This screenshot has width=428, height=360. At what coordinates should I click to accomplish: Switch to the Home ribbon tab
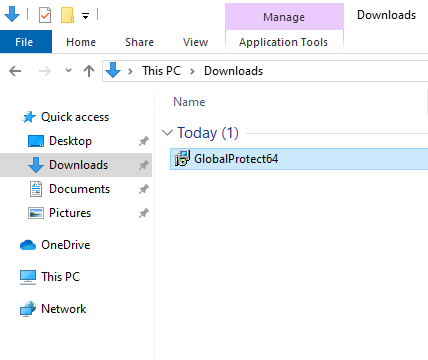pyautogui.click(x=81, y=42)
